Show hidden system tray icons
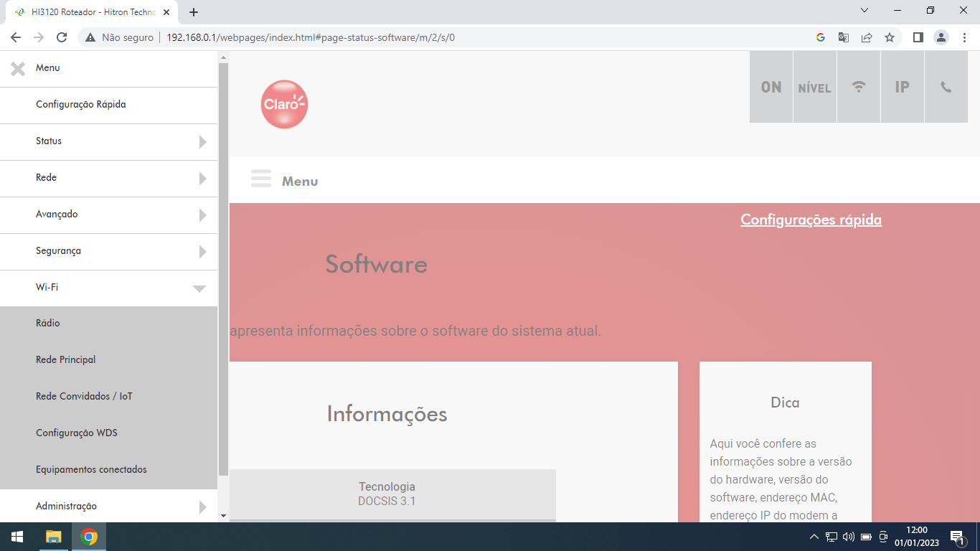The height and width of the screenshot is (551, 980). pos(814,537)
